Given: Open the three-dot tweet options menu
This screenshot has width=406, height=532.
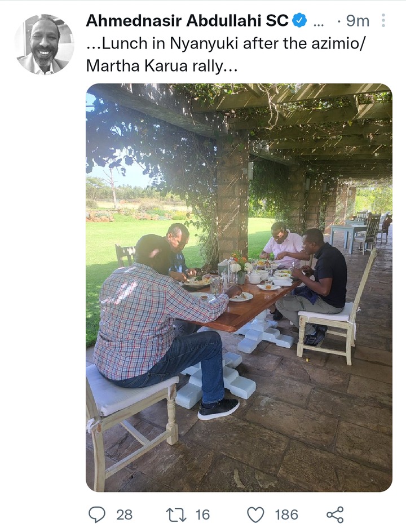Looking at the screenshot, I should (383, 21).
